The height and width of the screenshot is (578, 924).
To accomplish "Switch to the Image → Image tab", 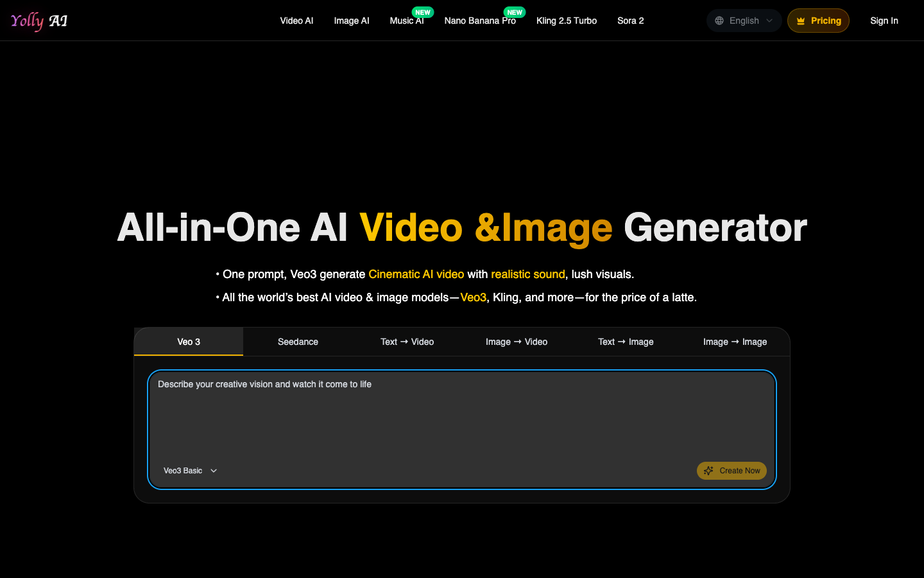I will point(735,342).
